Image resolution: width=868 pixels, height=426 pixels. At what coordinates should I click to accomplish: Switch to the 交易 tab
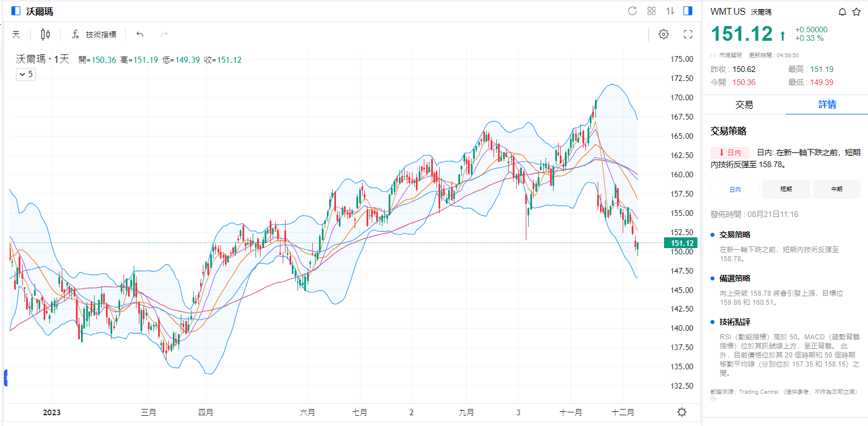point(744,104)
